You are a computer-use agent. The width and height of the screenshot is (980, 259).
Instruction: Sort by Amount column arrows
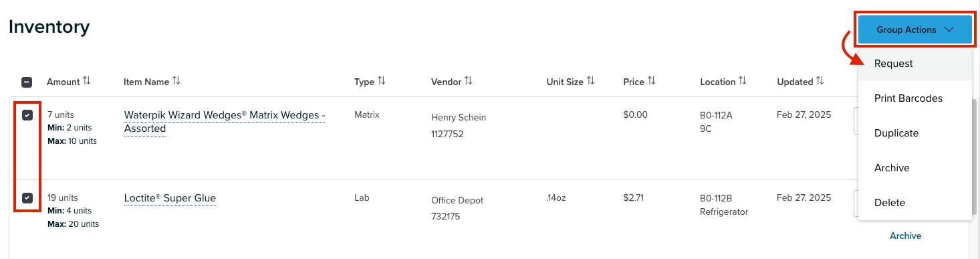click(x=86, y=81)
